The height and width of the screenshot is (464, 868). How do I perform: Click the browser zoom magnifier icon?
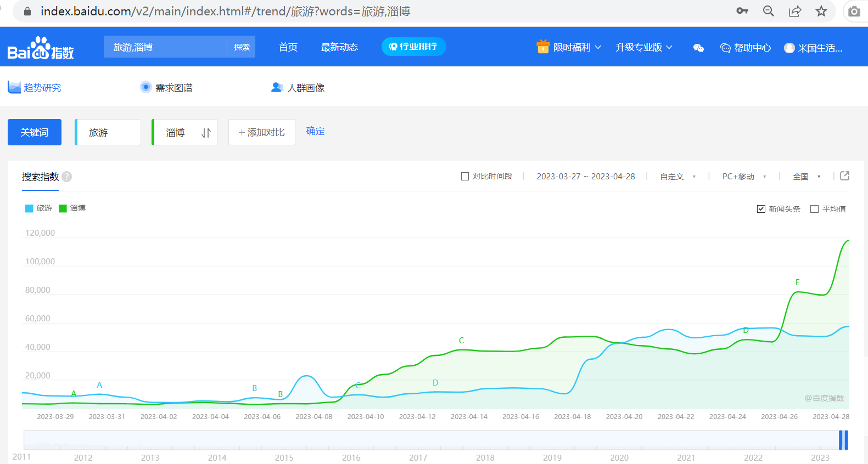(x=768, y=12)
